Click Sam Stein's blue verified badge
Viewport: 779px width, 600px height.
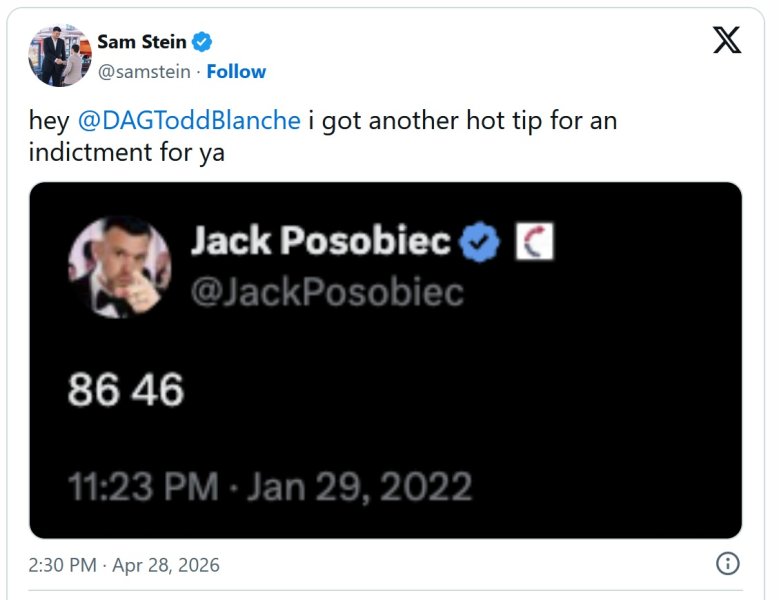[202, 42]
